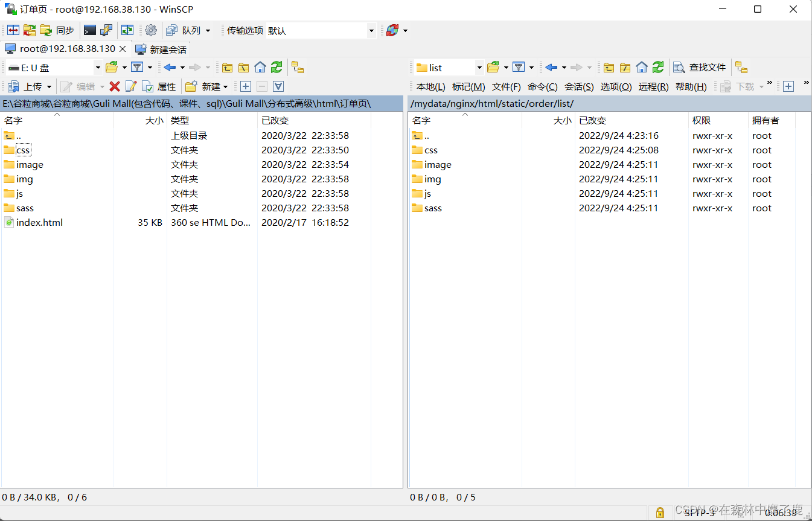Open the 命令(C) menu
This screenshot has height=521, width=812.
coord(543,87)
